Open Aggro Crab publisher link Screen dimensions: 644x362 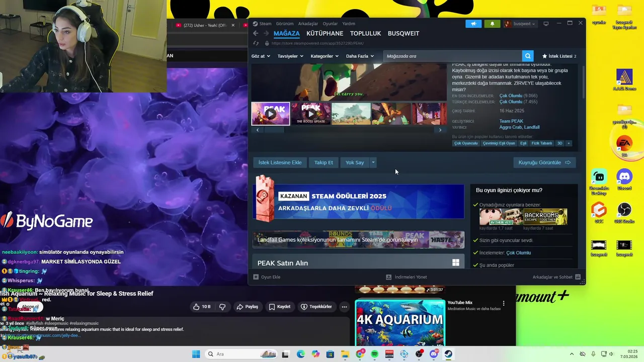click(511, 127)
